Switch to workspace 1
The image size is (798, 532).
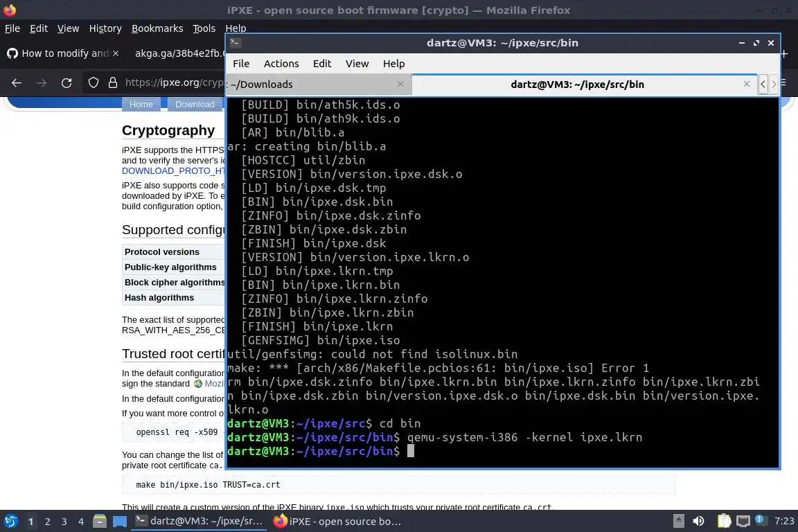point(30,522)
